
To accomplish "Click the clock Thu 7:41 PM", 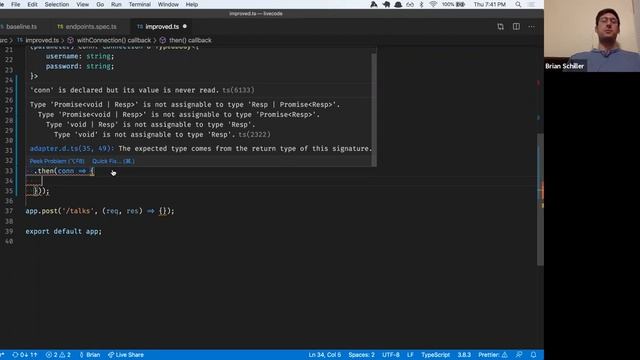I will click(x=490, y=4).
